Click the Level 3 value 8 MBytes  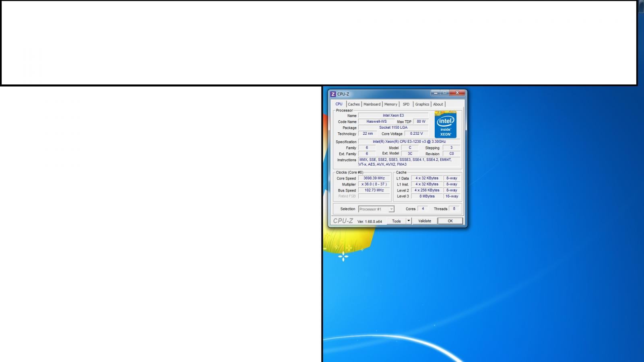point(427,196)
